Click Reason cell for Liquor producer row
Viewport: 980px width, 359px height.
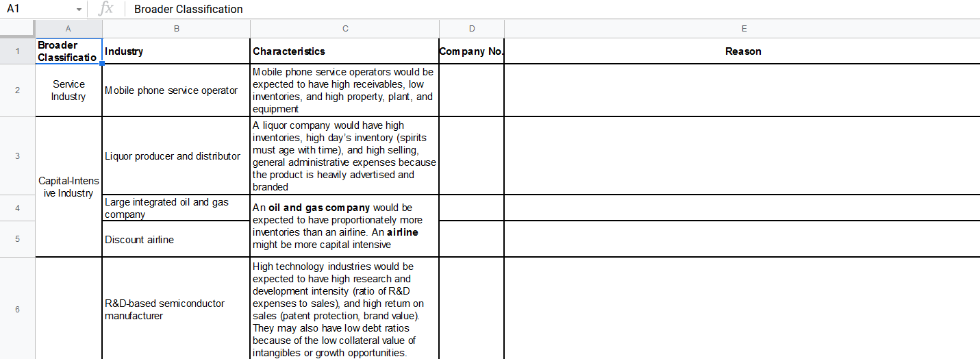[x=742, y=156]
